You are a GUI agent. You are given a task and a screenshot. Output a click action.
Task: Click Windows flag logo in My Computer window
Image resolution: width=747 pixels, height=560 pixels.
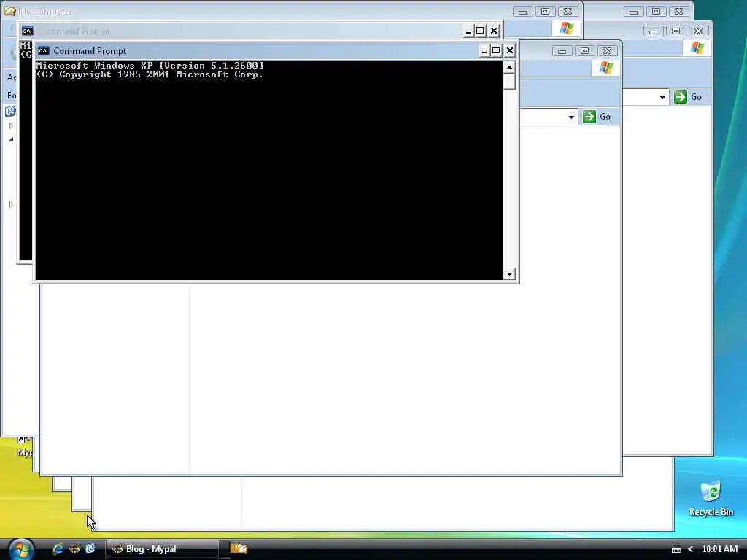(x=566, y=28)
